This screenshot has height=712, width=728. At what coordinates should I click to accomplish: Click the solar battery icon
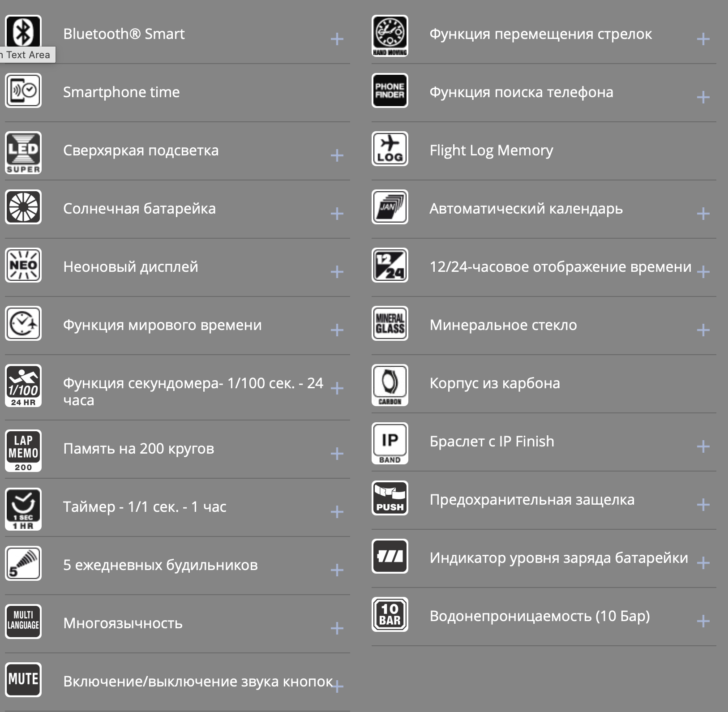click(x=23, y=207)
